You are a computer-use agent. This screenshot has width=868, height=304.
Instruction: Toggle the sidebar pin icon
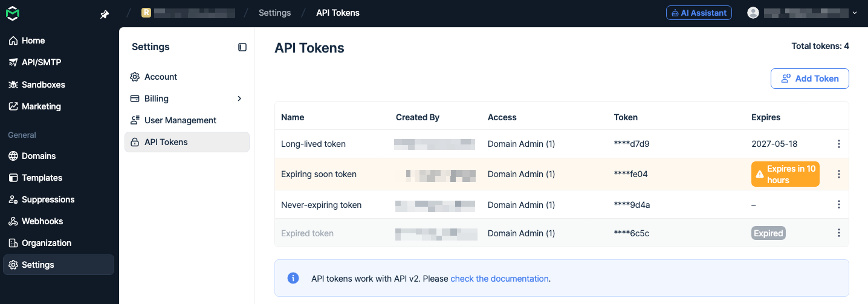click(105, 15)
